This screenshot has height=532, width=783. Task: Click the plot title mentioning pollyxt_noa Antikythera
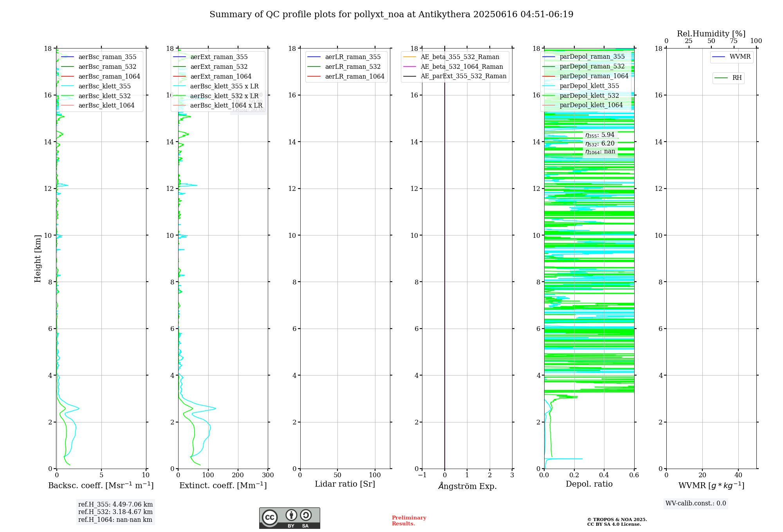coord(391,14)
